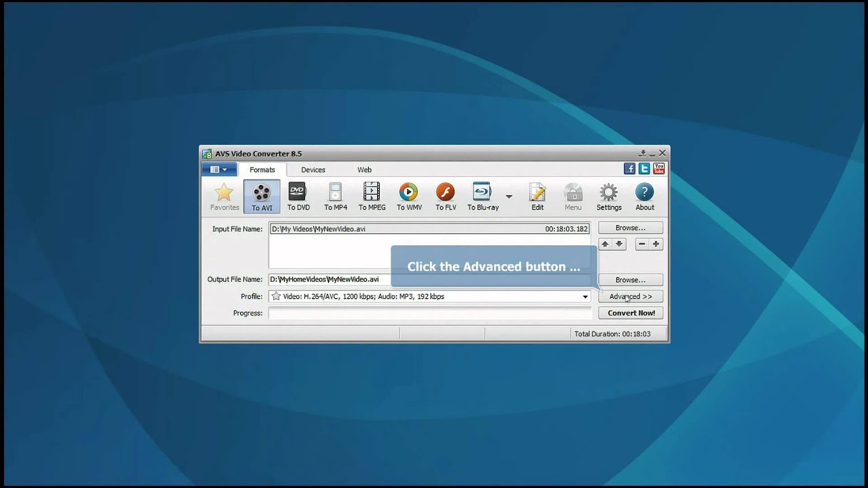Open Settings gear
Screen dimensions: 868x488
click(x=609, y=197)
